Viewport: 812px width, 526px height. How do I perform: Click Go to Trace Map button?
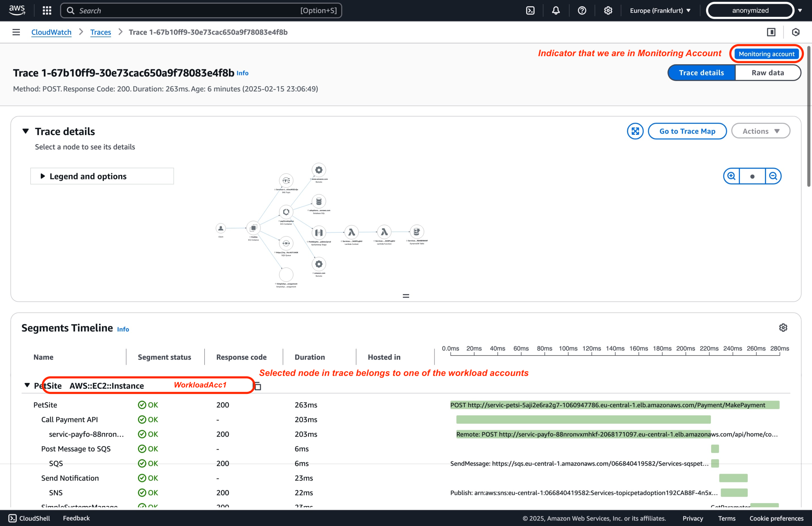tap(687, 131)
